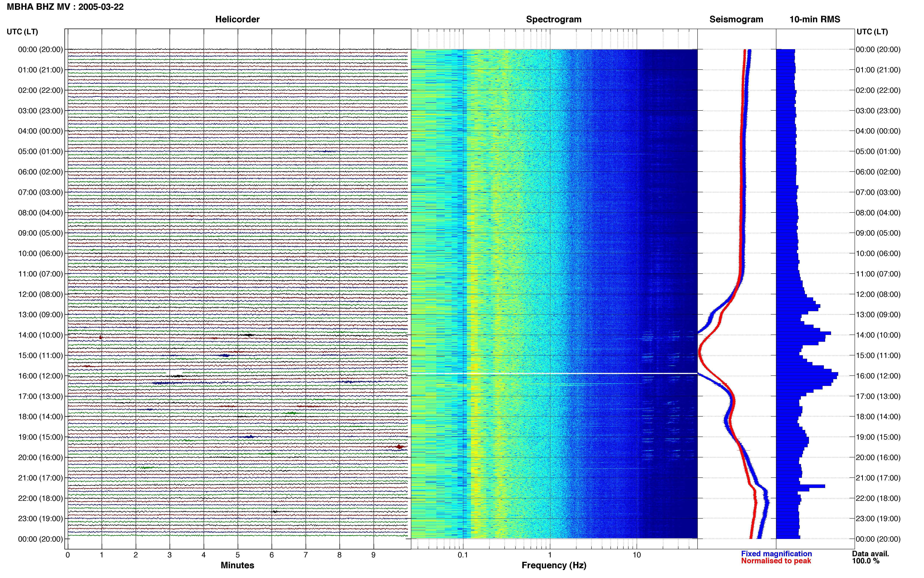This screenshot has height=578, width=924.
Task: Click right-side time label '06:00 (02:00)'
Action: (x=878, y=172)
